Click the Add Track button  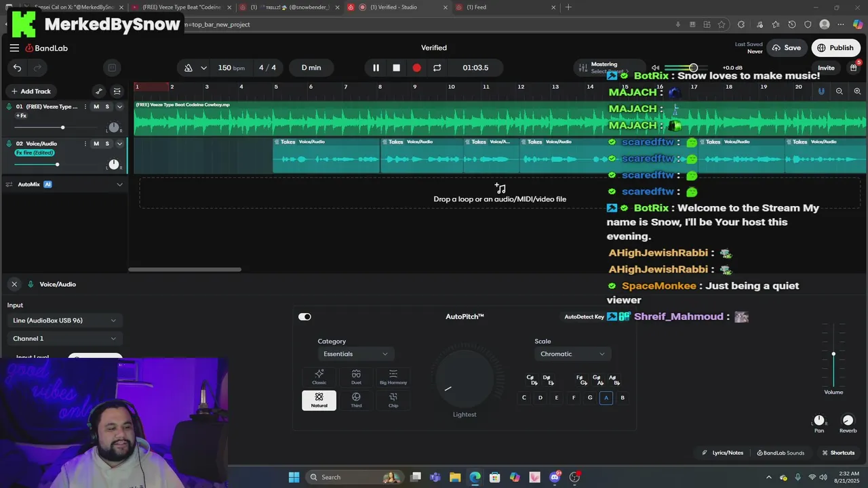(31, 91)
